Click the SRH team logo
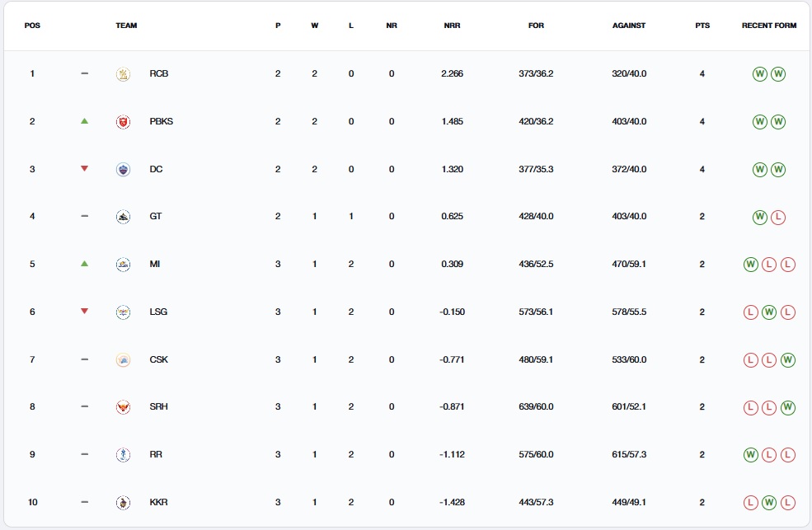 123,407
